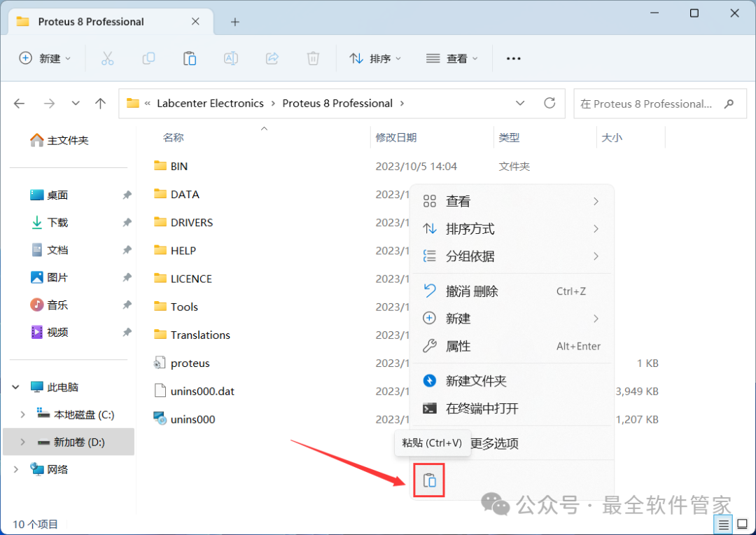Viewport: 756px width, 535px height.
Task: Choose 新建文件夹 in context menu
Action: coord(512,381)
